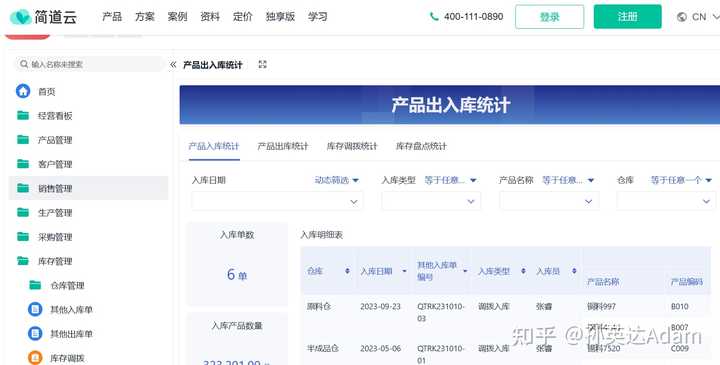This screenshot has height=365, width=720.
Task: Open the 案例 top menu
Action: 177,17
